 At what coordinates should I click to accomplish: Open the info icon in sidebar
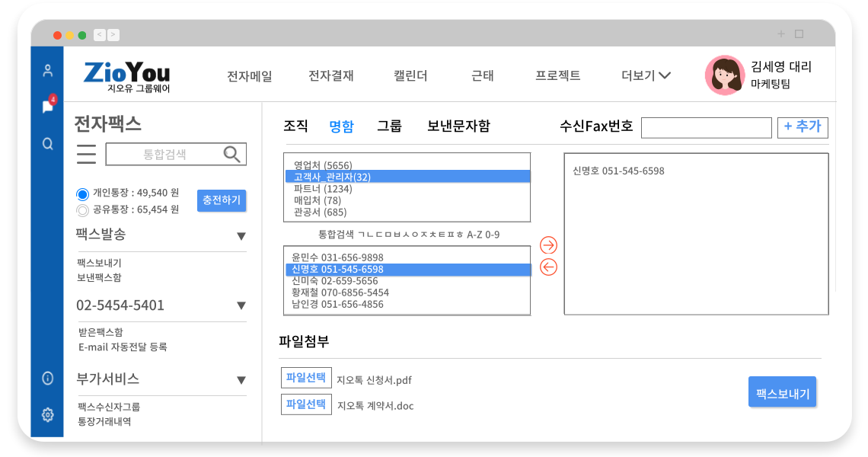point(48,378)
